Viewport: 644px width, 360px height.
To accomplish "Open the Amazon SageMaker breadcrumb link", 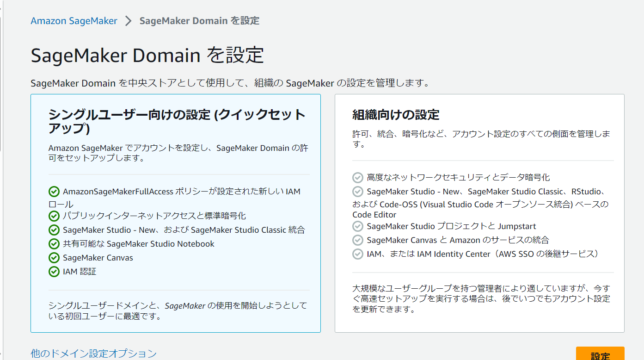I will coord(74,21).
